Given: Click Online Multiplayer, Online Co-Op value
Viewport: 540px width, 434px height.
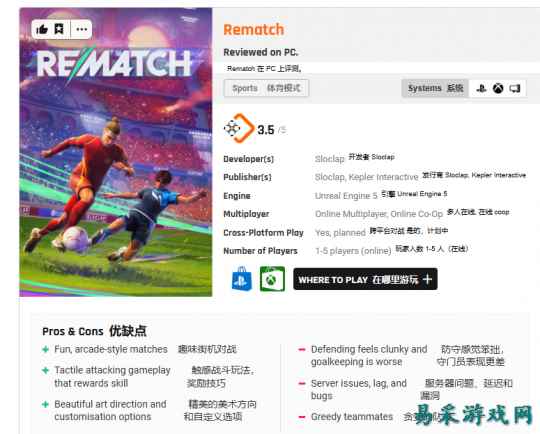Looking at the screenshot, I should pyautogui.click(x=379, y=214).
